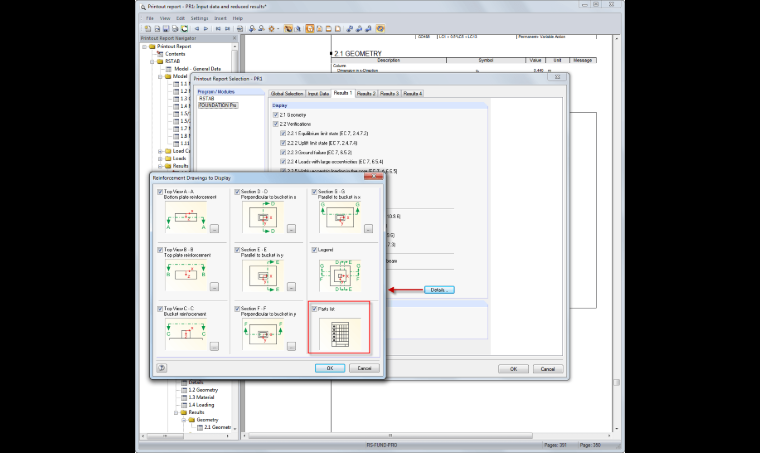
Task: Switch to the Global Selection tab
Action: coord(287,94)
